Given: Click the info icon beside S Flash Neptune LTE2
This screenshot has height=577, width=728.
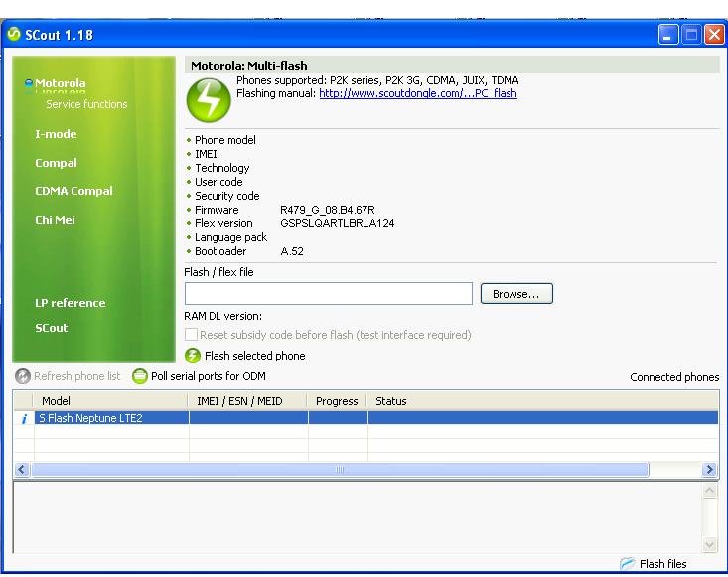Looking at the screenshot, I should tap(24, 418).
